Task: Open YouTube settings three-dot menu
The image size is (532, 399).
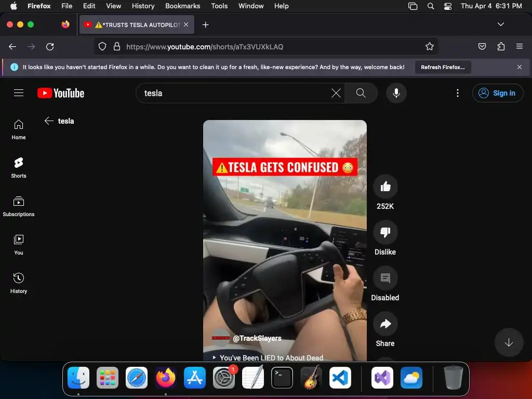Action: click(x=457, y=93)
